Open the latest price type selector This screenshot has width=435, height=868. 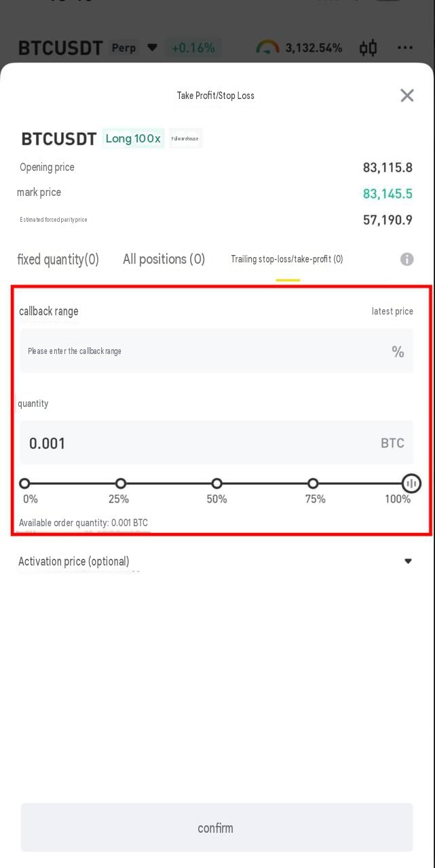click(x=392, y=311)
